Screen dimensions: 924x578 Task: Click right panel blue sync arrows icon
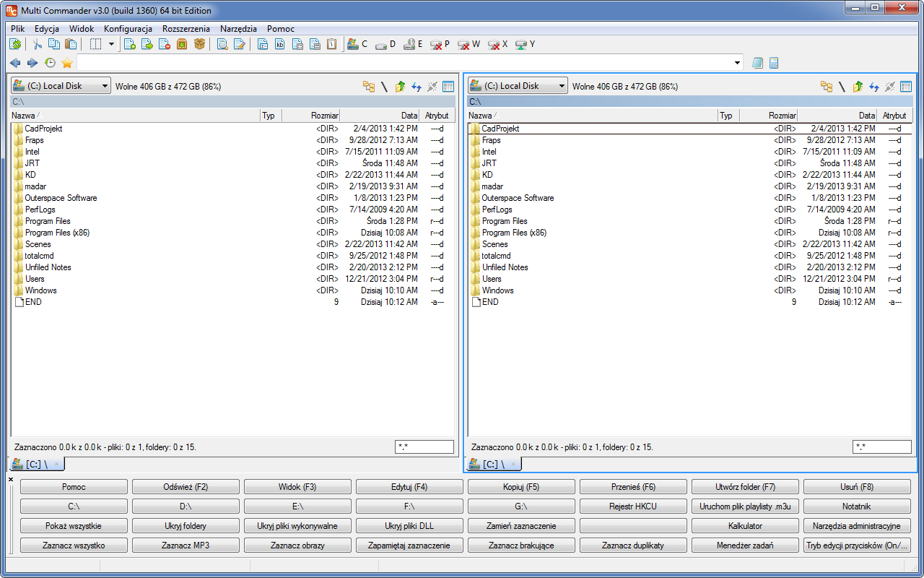tap(873, 87)
